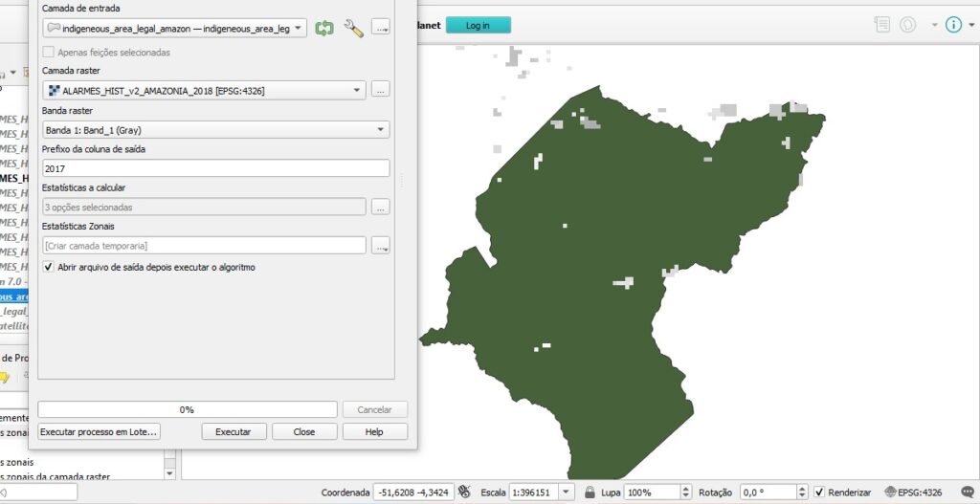Click the Planet info circle icon
The height and width of the screenshot is (504, 980).
click(x=953, y=25)
